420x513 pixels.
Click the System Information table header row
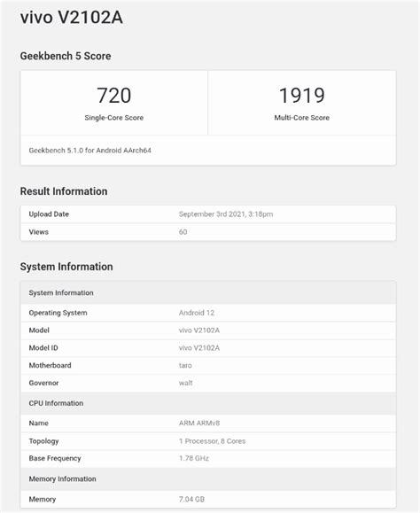point(208,292)
